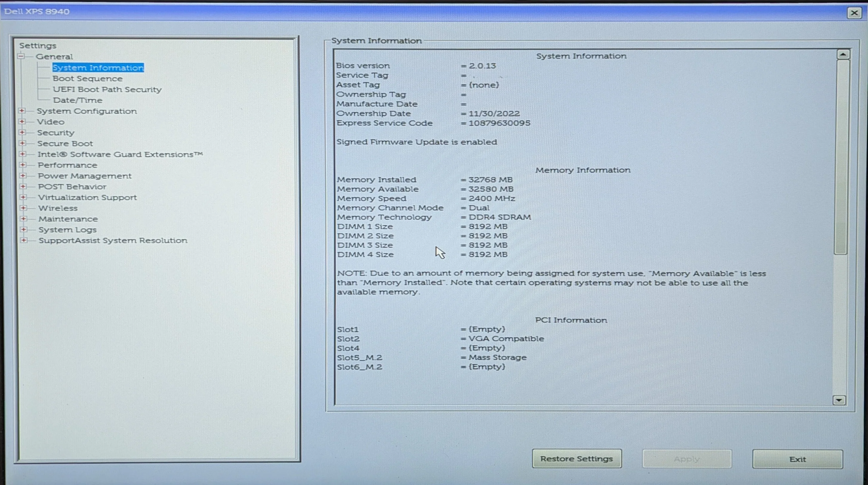Expand the Virtualization Support node

click(23, 197)
